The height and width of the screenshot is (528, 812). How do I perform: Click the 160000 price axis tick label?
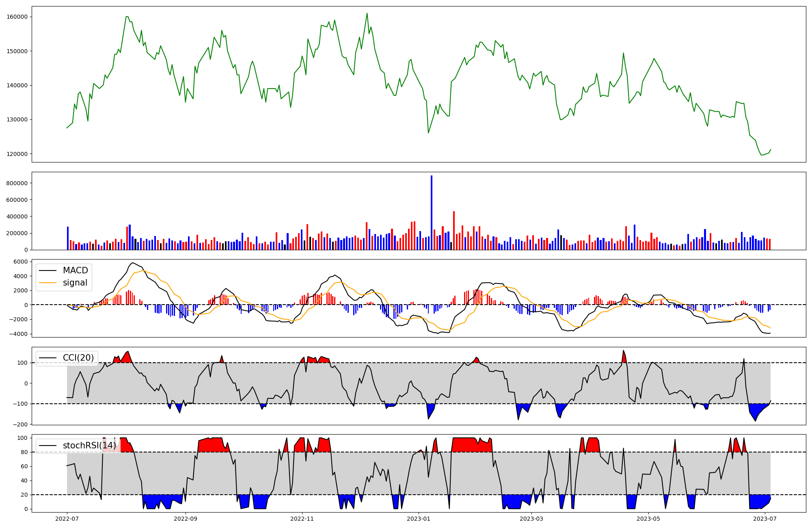[x=17, y=17]
